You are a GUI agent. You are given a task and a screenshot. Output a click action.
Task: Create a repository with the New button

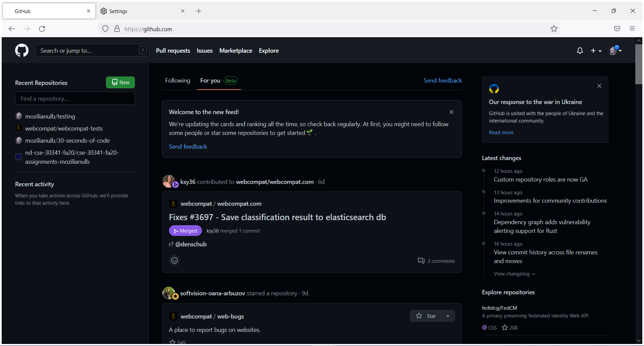click(120, 82)
